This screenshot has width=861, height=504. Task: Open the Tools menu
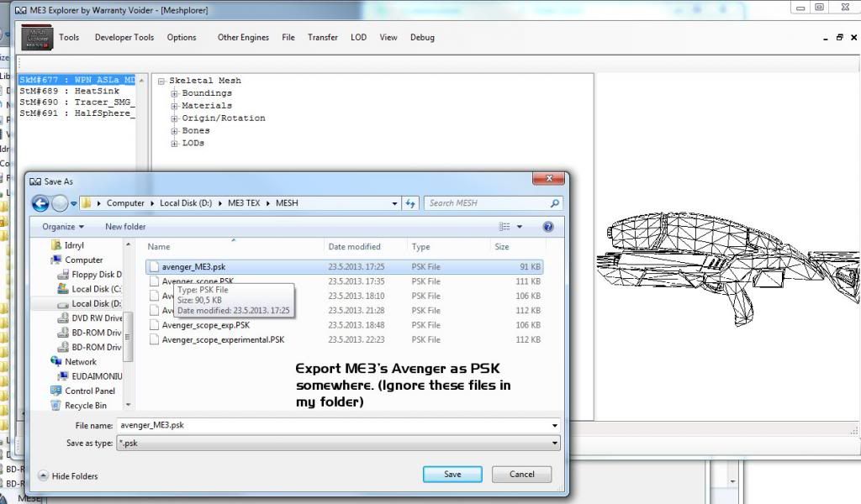[69, 37]
